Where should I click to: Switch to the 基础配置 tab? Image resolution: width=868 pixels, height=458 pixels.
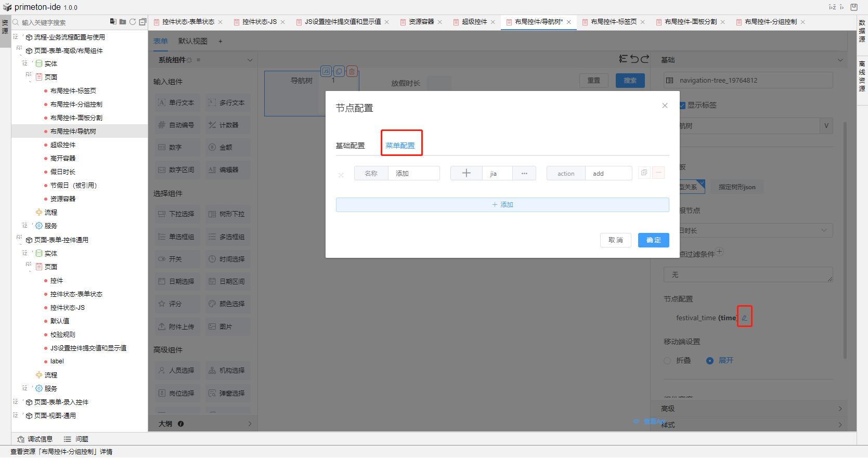coord(350,146)
